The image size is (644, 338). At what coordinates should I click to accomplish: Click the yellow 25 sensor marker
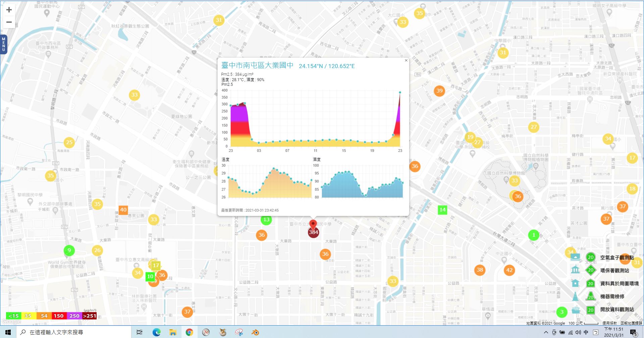click(69, 142)
